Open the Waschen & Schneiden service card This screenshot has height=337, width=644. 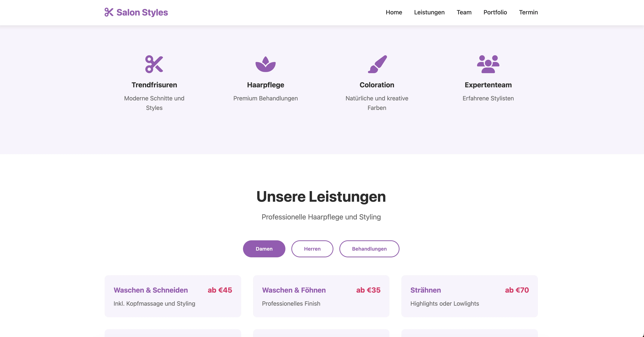(173, 296)
